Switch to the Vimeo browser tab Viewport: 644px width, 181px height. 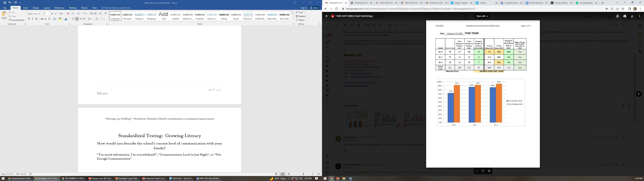486,3
